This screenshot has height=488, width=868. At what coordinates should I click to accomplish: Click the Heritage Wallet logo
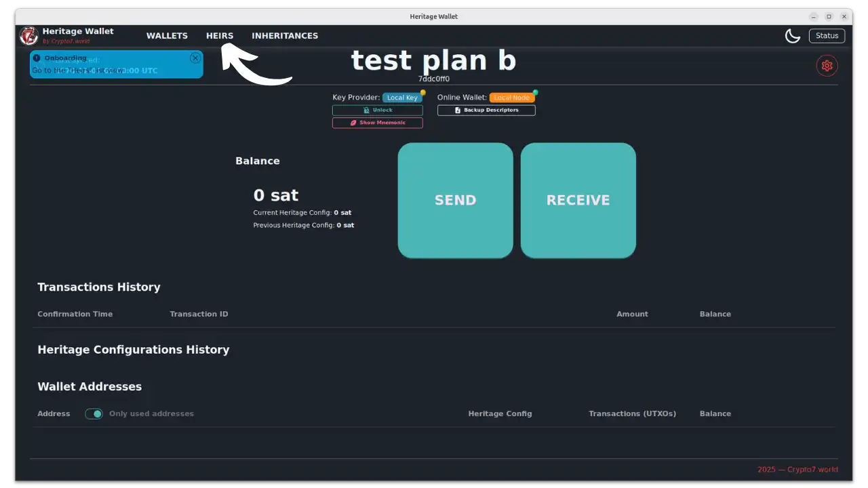click(x=28, y=35)
